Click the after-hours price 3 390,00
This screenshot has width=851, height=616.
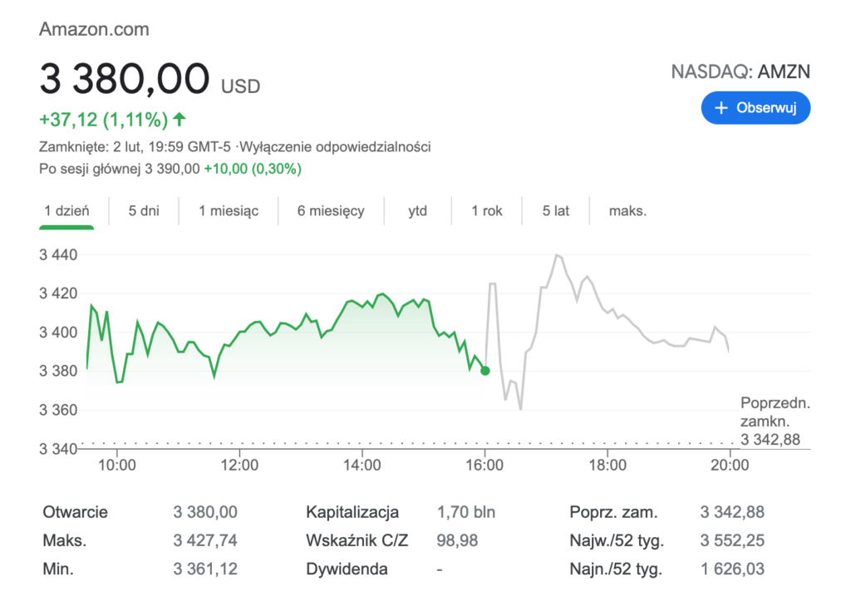[x=172, y=169]
